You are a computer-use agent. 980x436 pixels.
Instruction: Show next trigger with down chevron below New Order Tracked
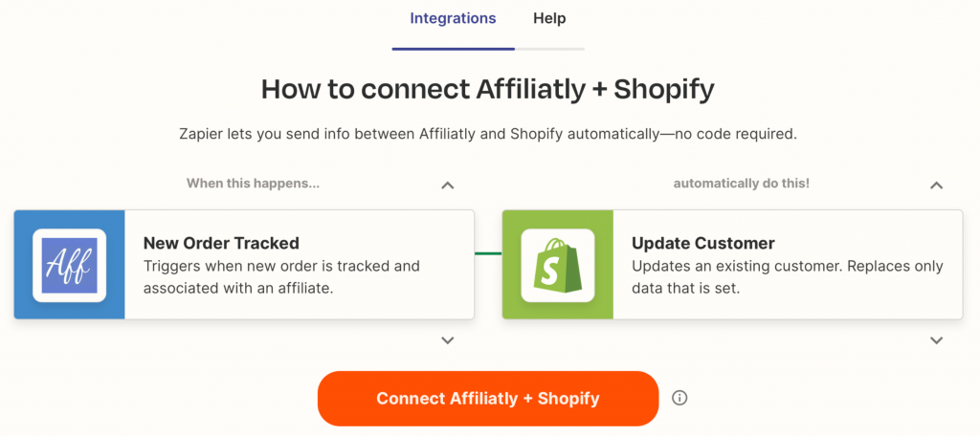pos(448,340)
